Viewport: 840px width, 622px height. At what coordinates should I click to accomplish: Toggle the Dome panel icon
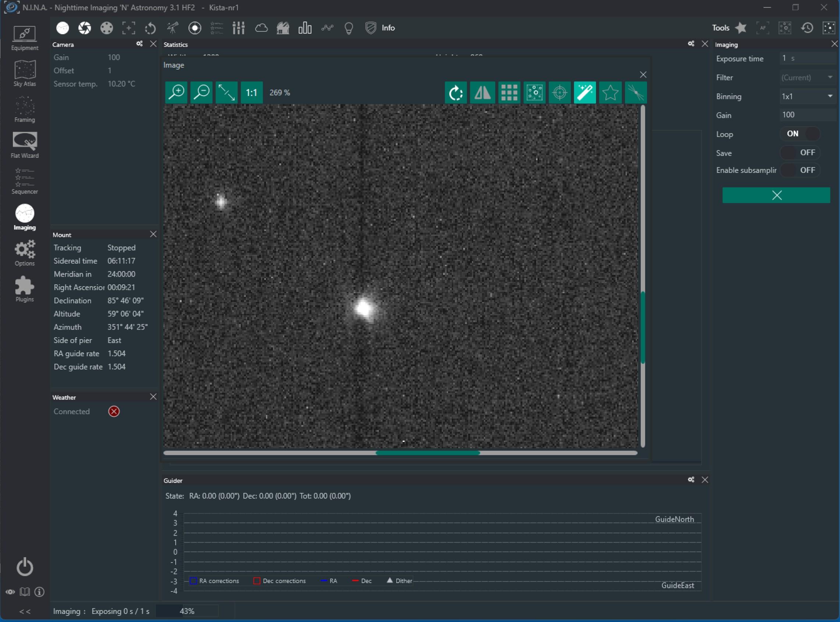(283, 28)
